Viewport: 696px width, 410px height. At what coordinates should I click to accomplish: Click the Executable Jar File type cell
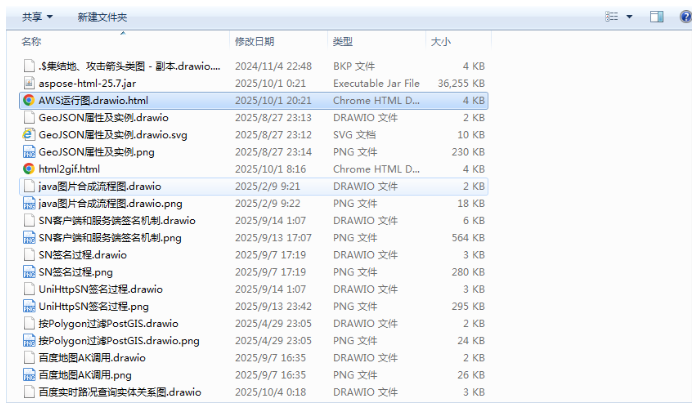pyautogui.click(x=376, y=83)
